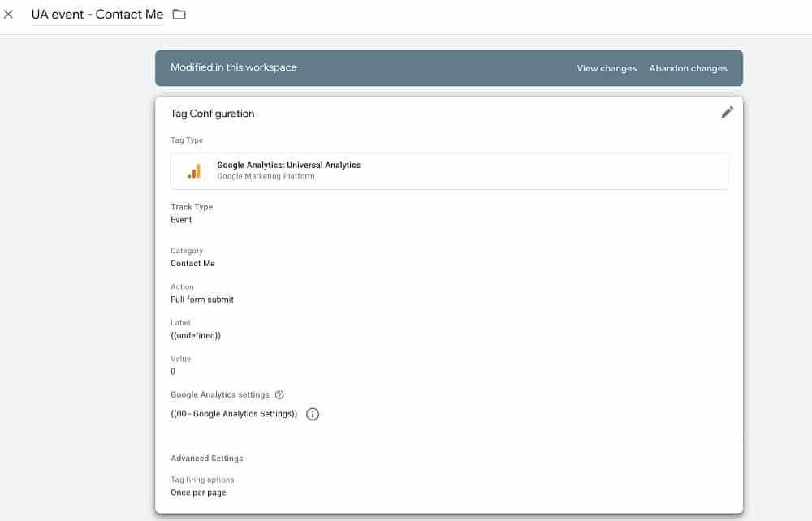Expand the Advanced Settings section
Screen dimensions: 812x521
[206, 459]
